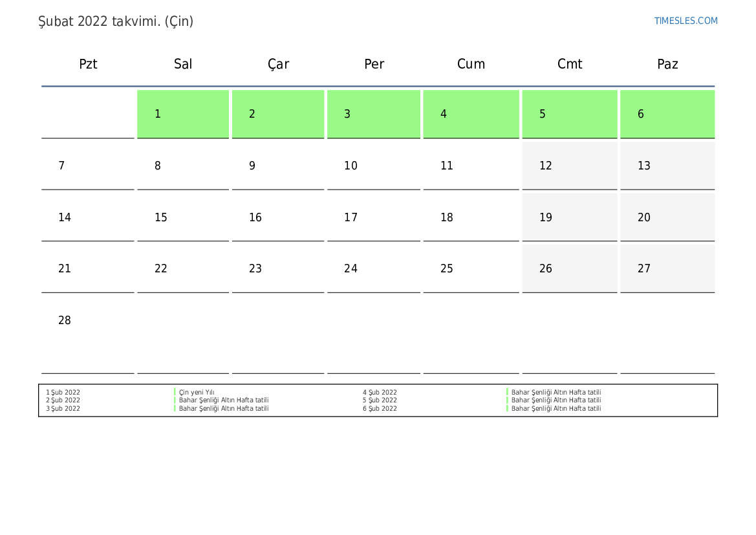The image size is (756, 535).
Task: Select the green cell for February 3
Action: tap(373, 114)
